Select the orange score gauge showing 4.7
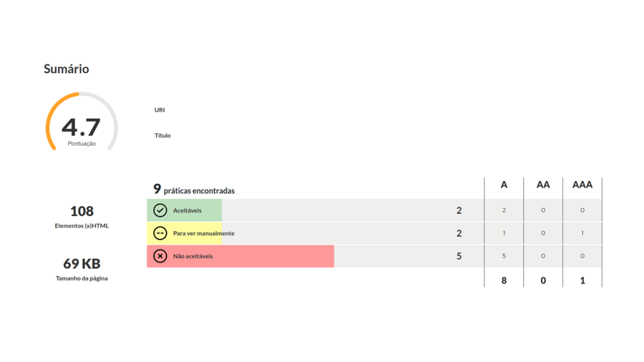Viewport: 644px width, 362px height. coord(82,122)
